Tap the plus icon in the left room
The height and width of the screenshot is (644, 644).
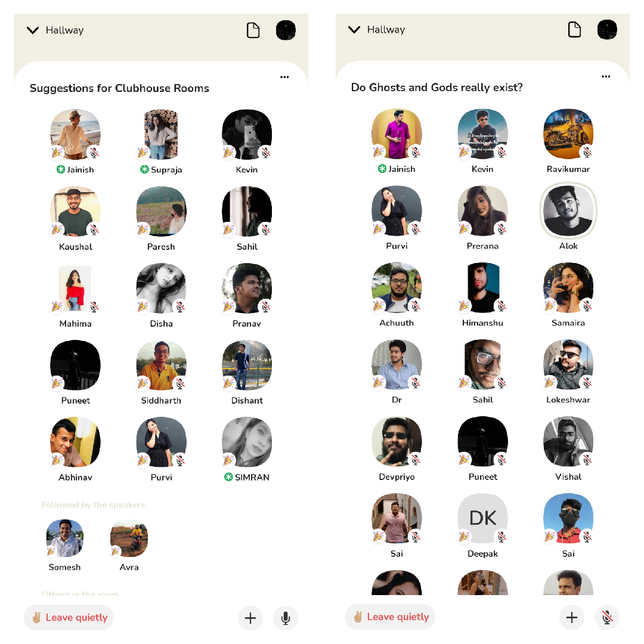click(250, 618)
